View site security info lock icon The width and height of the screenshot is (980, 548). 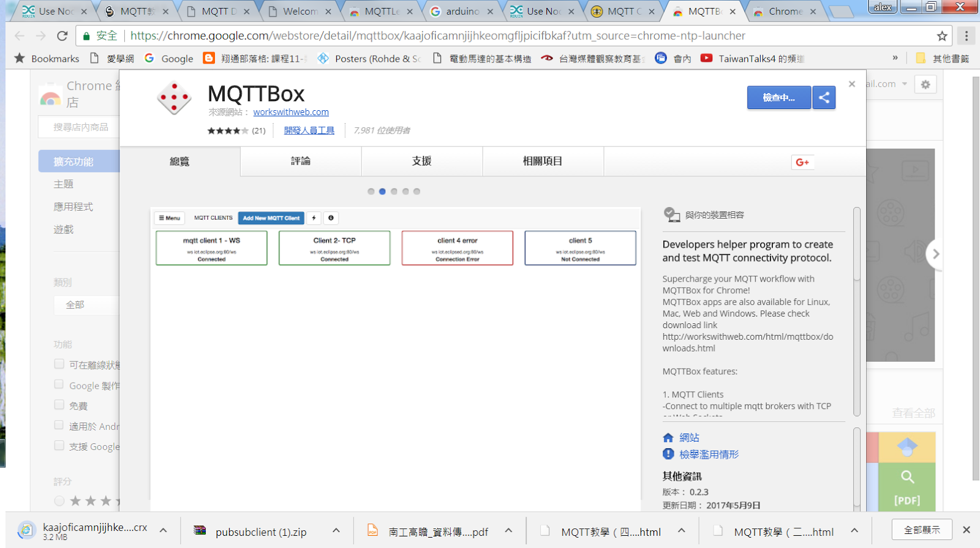click(86, 36)
